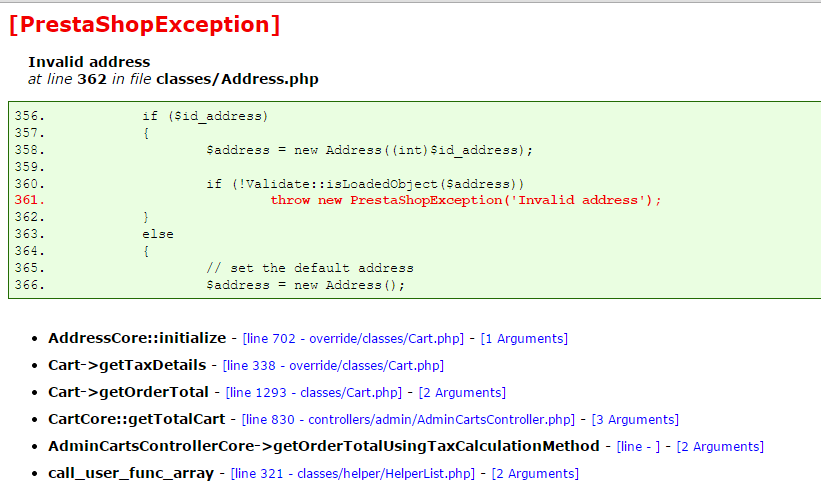Click code line 356 if $id_address
Screen dimensions: 821x496
coord(205,116)
